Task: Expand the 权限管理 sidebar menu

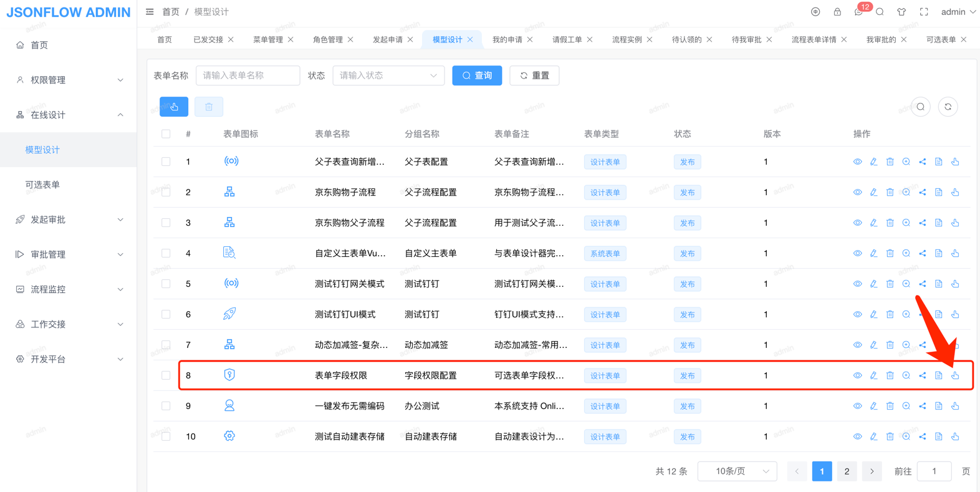Action: (69, 80)
